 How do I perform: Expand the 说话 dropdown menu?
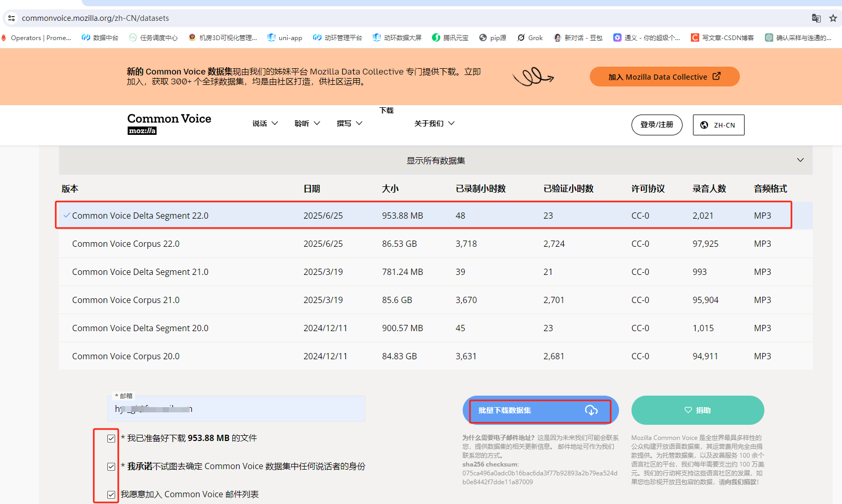(x=265, y=123)
